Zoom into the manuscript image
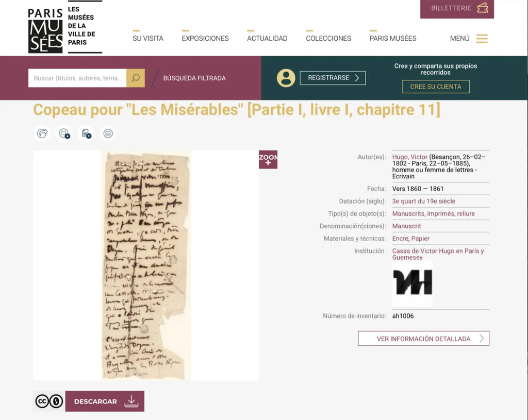 [268, 160]
